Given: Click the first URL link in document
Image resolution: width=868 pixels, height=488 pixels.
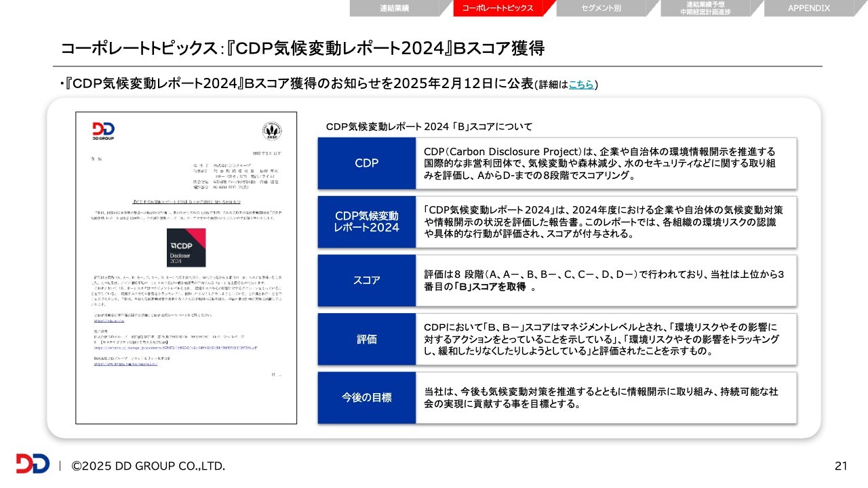Looking at the screenshot, I should (x=111, y=323).
